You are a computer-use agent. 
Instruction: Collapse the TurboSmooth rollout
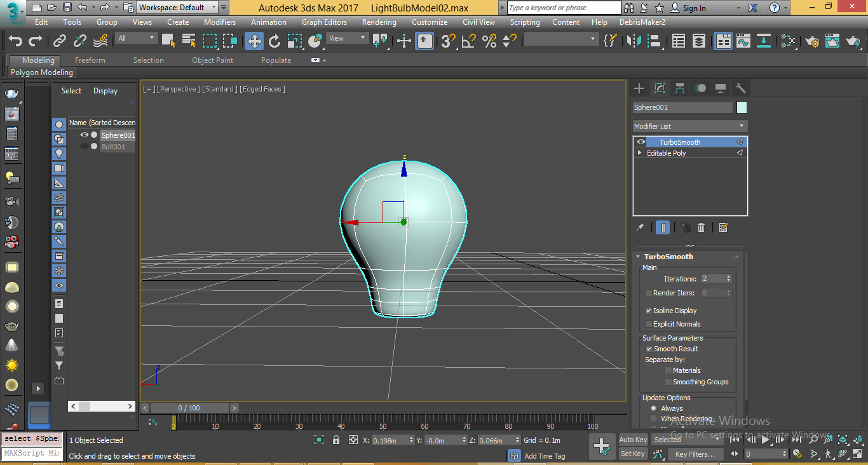click(638, 257)
